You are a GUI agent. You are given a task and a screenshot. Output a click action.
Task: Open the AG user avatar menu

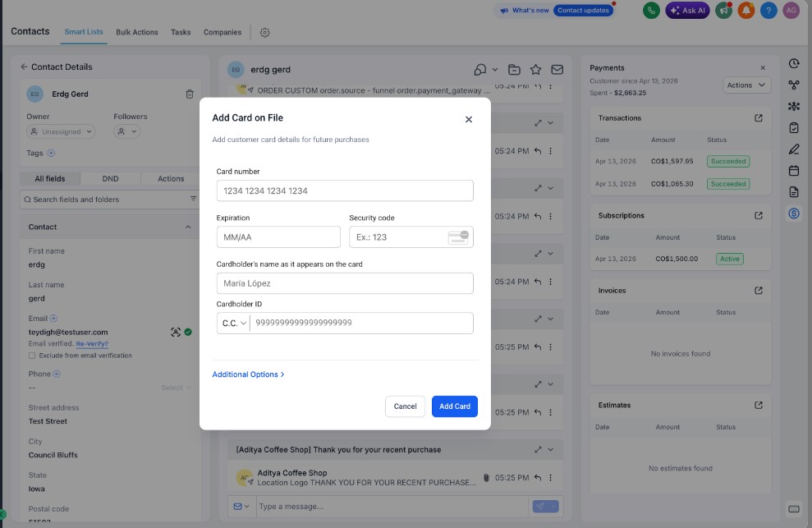[791, 11]
